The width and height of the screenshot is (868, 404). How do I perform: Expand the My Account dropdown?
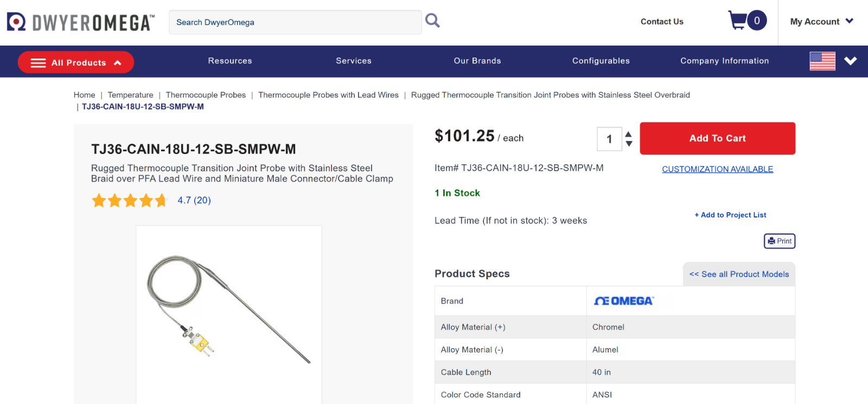pos(821,22)
